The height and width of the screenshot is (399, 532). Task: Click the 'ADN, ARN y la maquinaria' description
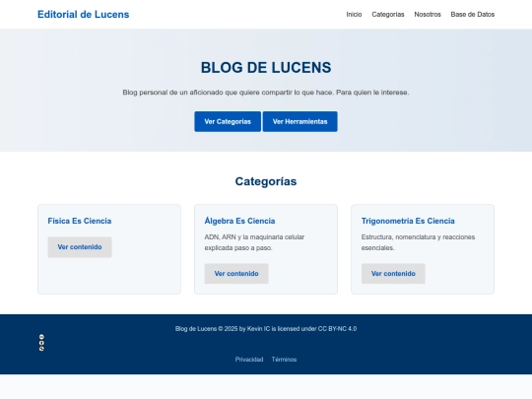254,242
